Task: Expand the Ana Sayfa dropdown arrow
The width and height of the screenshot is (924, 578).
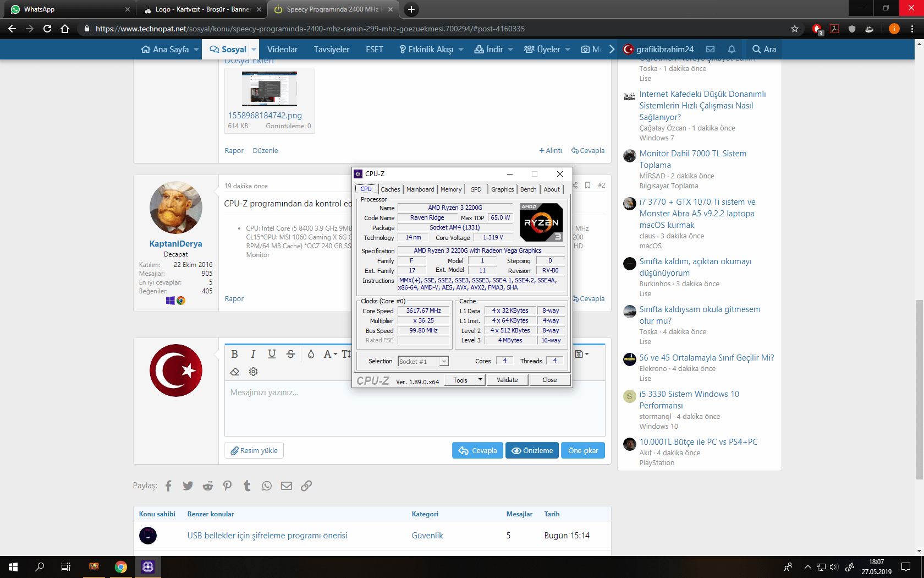Action: pos(196,50)
